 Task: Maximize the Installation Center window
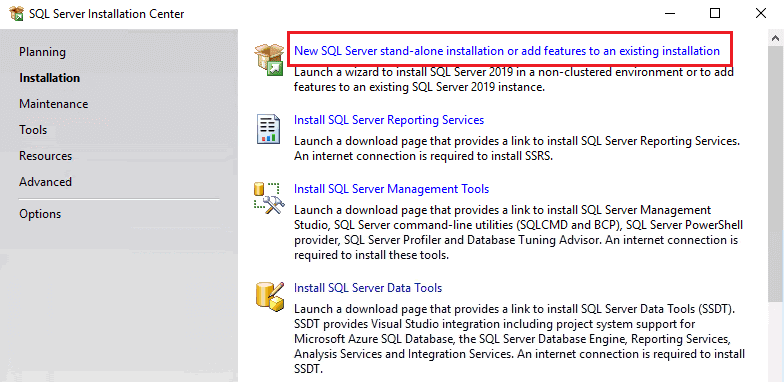(715, 14)
